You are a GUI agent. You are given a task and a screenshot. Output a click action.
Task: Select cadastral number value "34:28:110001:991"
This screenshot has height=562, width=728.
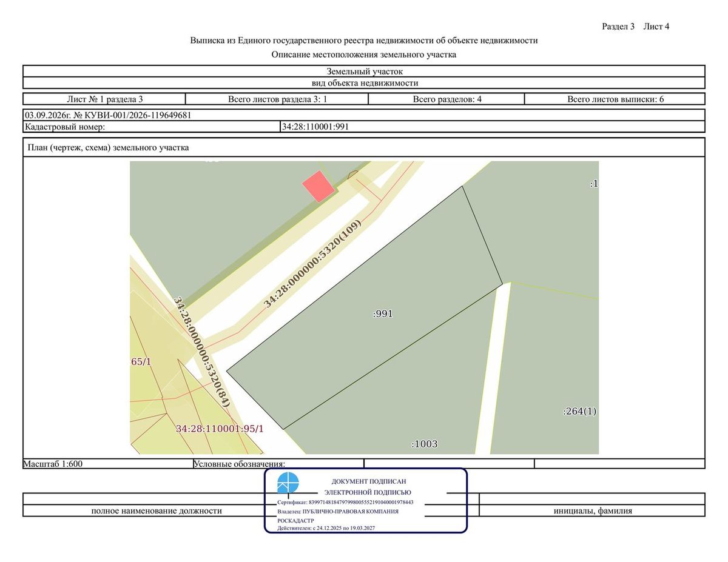click(x=315, y=127)
